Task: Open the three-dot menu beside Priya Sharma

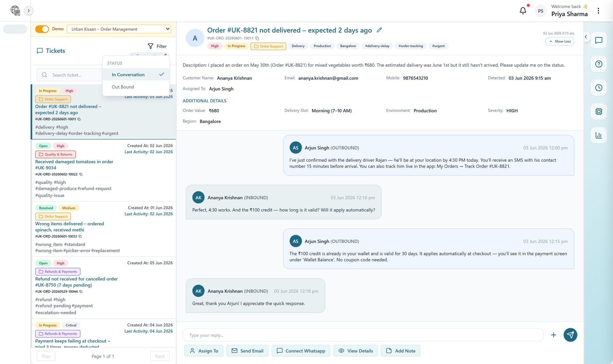Action: [x=598, y=11]
